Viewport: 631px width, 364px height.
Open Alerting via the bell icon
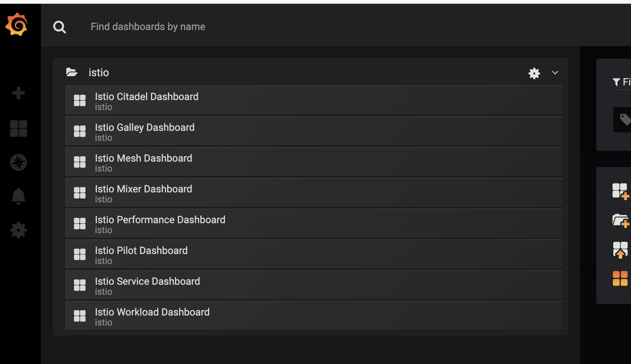pos(18,196)
